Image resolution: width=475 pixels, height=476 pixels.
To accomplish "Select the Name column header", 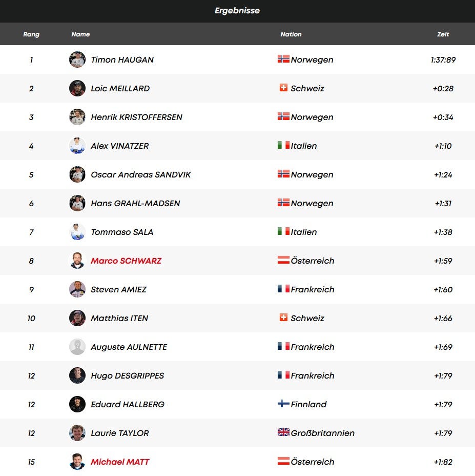I will [80, 34].
